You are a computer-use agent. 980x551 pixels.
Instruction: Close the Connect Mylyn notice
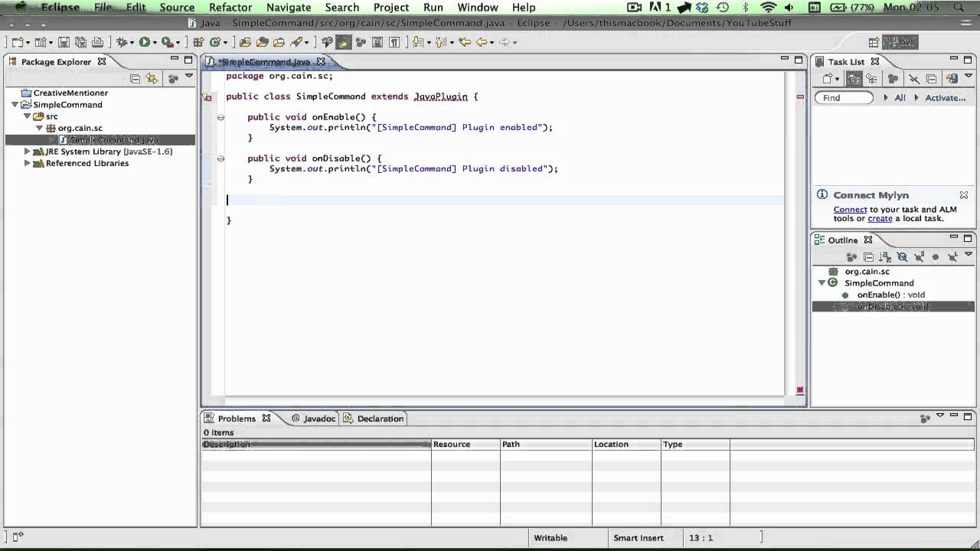(964, 195)
